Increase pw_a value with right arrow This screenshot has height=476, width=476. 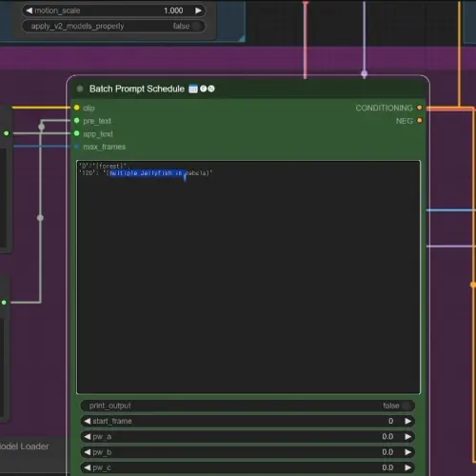(407, 437)
